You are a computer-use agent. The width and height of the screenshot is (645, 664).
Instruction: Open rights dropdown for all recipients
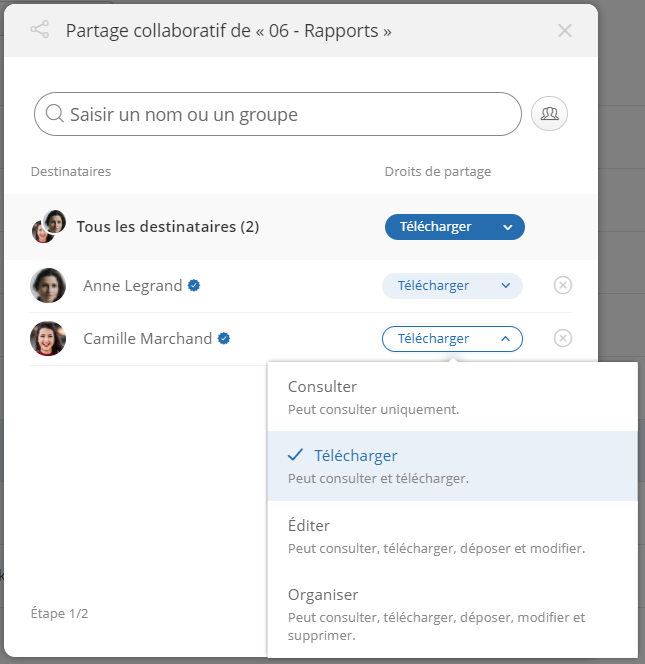454,227
